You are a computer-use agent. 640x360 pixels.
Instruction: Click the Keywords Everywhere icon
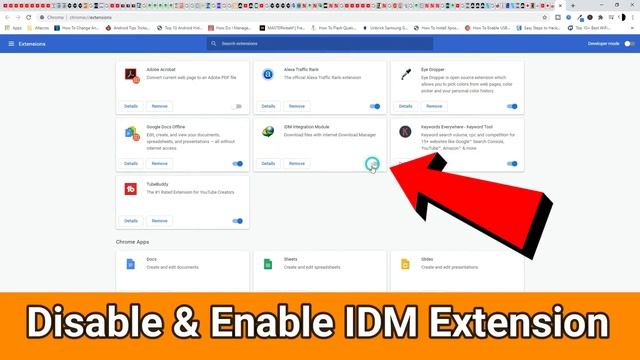[405, 131]
